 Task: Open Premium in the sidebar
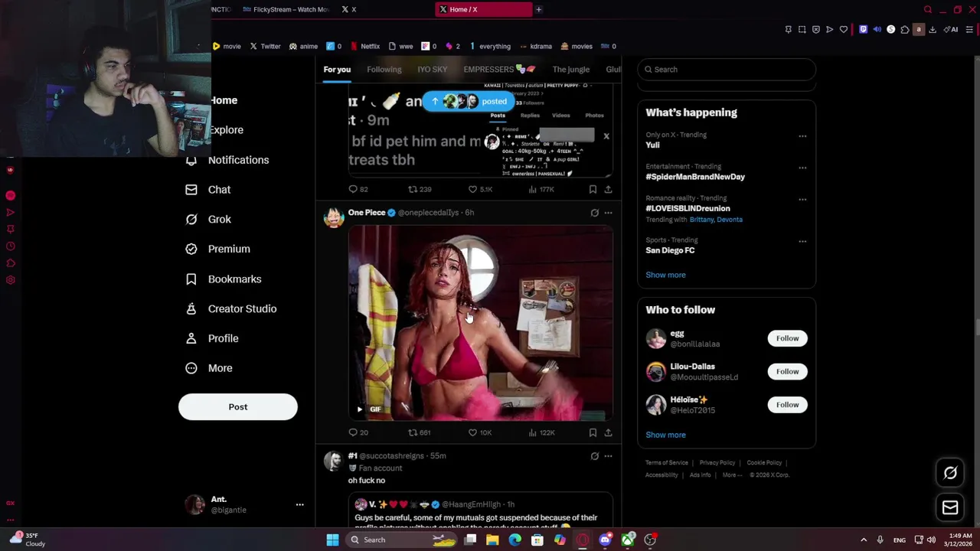pyautogui.click(x=218, y=249)
